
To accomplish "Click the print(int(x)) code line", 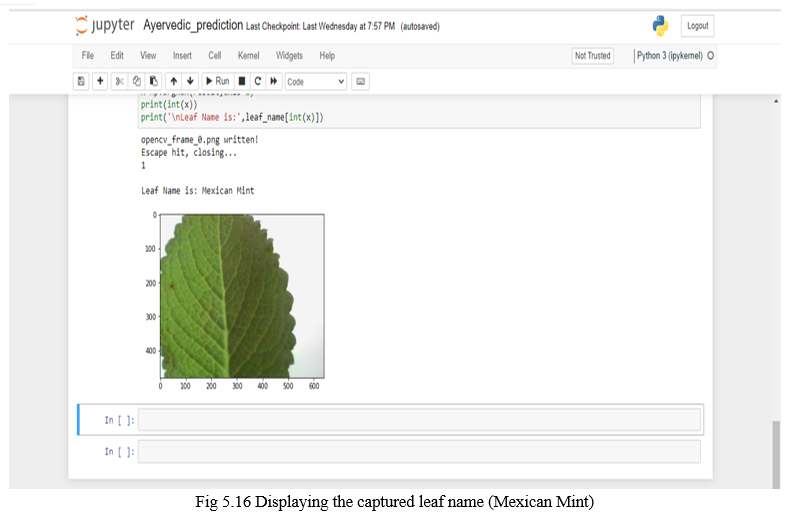I will tap(169, 104).
